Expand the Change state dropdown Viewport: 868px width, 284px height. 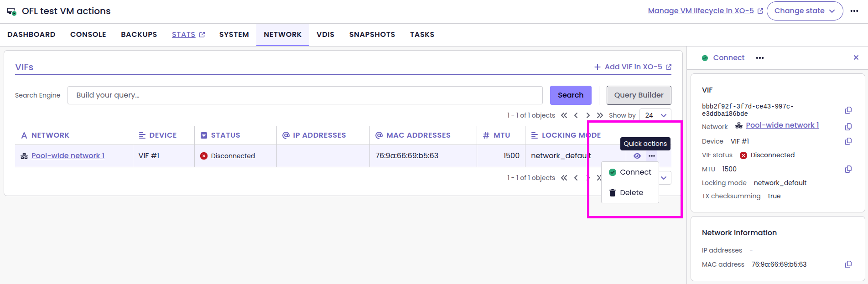(x=805, y=11)
